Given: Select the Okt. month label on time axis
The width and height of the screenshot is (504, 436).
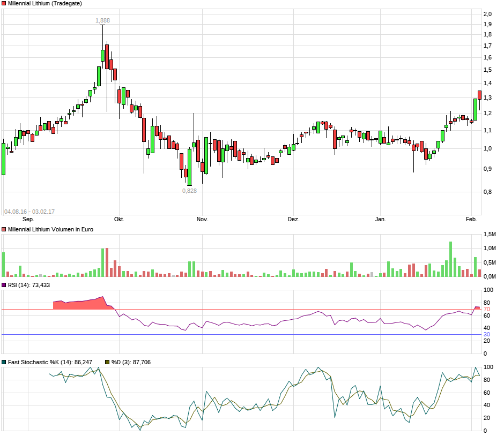Looking at the screenshot, I should 119,220.
